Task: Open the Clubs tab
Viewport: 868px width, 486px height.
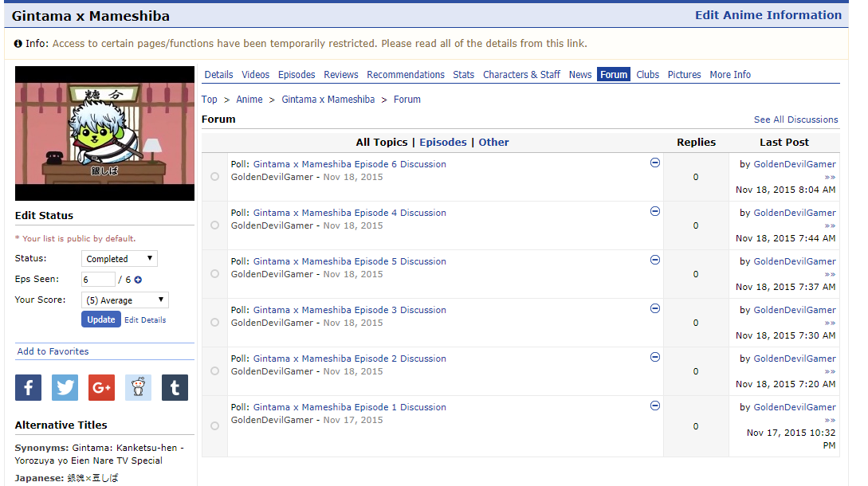Action: click(648, 75)
